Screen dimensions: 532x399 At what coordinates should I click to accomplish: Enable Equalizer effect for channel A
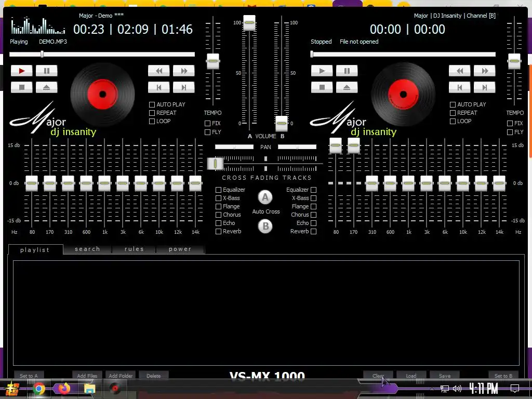tap(219, 190)
